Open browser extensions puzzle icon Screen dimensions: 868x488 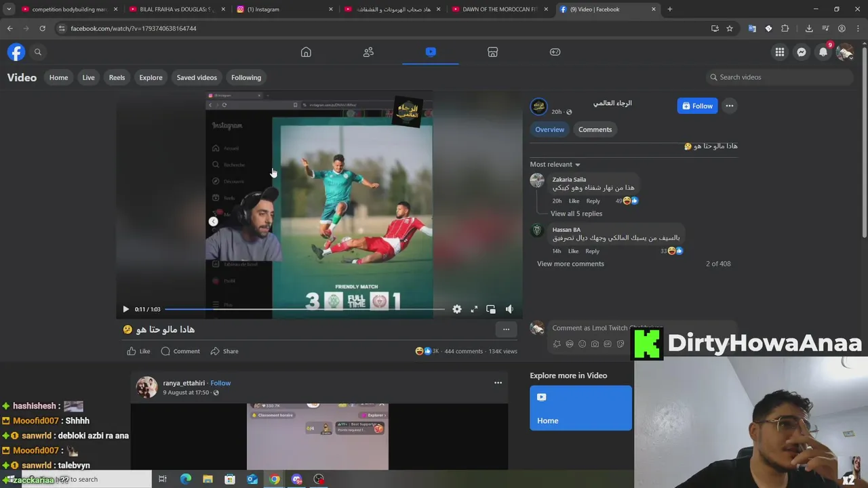coord(785,28)
